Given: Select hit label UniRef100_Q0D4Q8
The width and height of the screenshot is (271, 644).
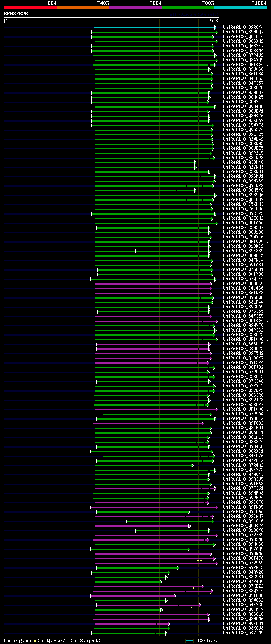Looking at the screenshot, I should click(x=243, y=106).
